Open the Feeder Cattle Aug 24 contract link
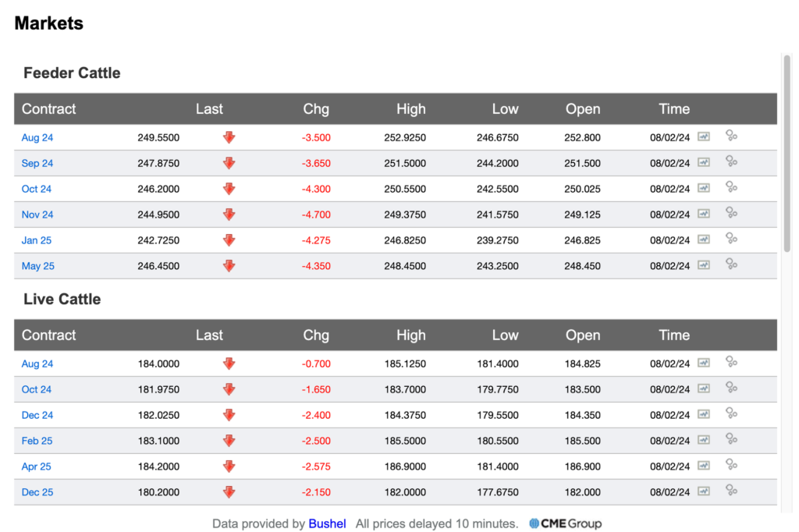Image resolution: width=799 pixels, height=532 pixels. [x=37, y=137]
